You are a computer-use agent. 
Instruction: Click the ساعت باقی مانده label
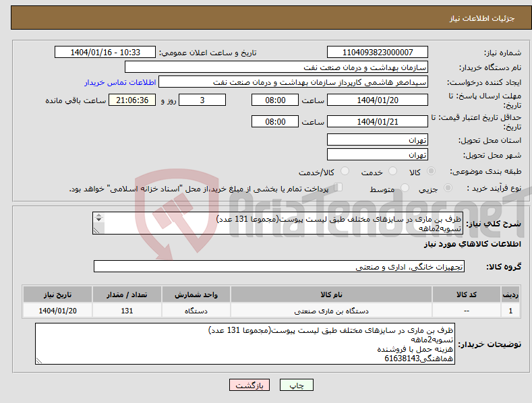(76, 101)
